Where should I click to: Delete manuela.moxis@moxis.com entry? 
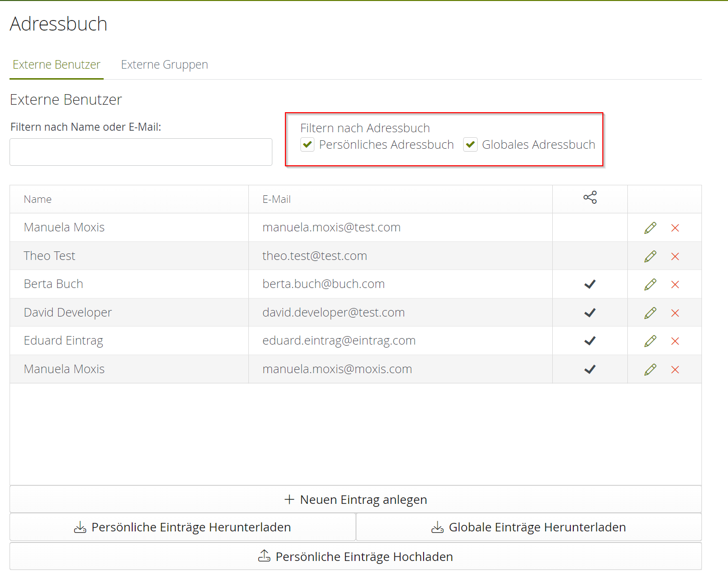675,370
